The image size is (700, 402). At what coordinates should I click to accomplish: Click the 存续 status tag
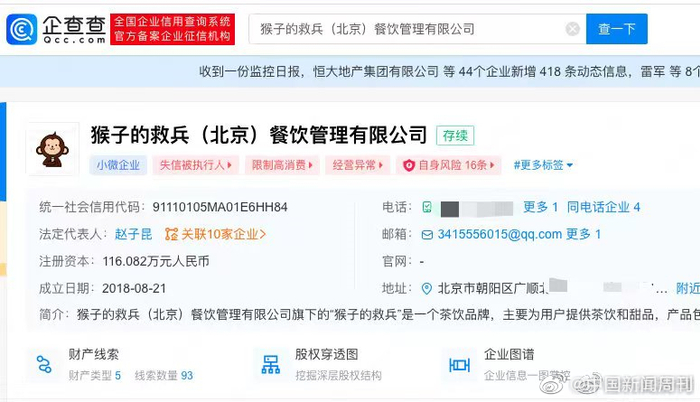455,135
